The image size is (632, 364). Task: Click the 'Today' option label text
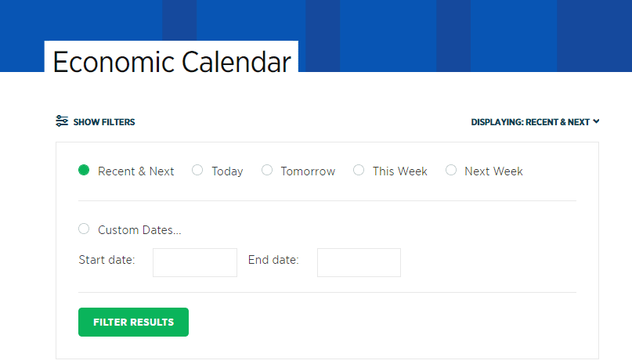point(227,171)
